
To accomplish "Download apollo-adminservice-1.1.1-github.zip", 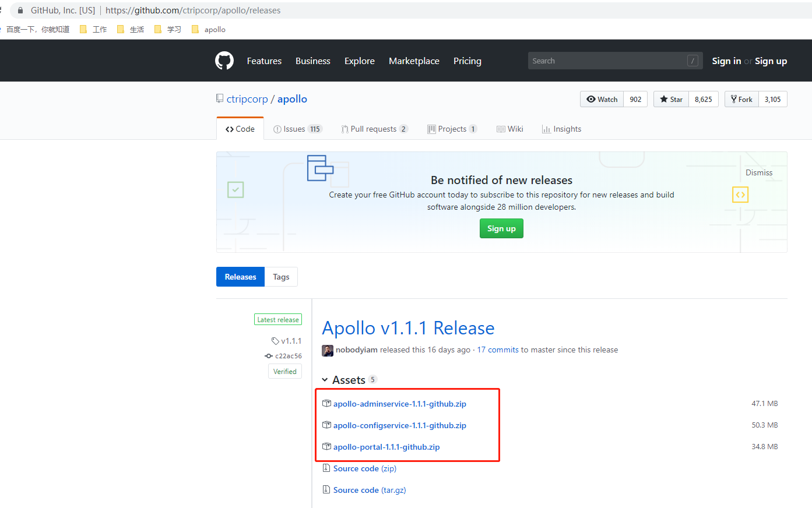I will pos(400,403).
